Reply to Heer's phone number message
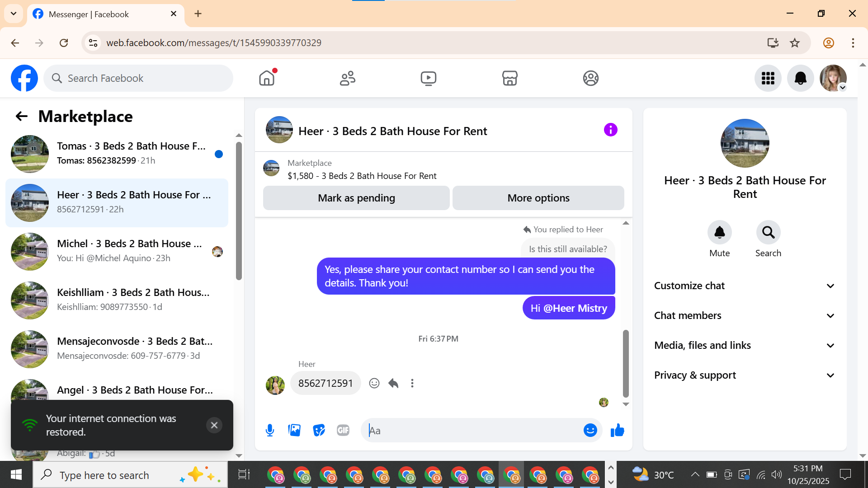The width and height of the screenshot is (868, 488). click(x=393, y=384)
